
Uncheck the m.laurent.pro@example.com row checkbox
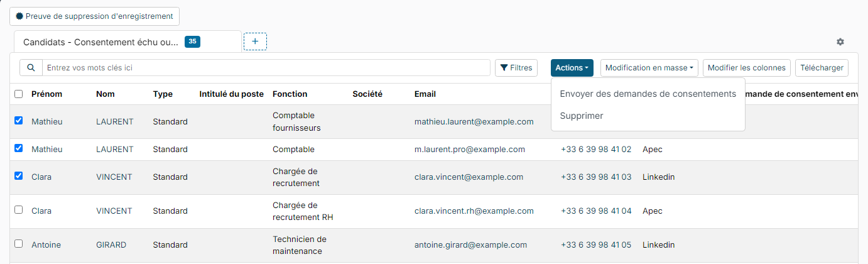tap(19, 148)
